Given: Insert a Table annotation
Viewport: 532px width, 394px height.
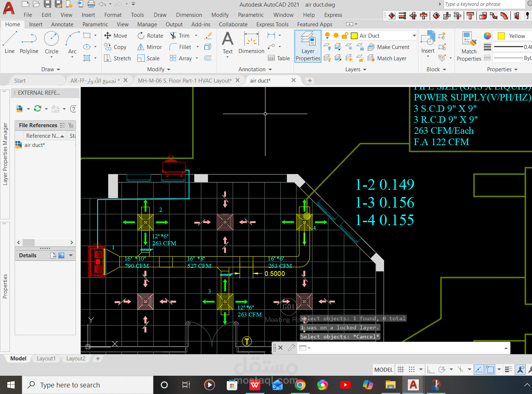Looking at the screenshot, I should [279, 58].
